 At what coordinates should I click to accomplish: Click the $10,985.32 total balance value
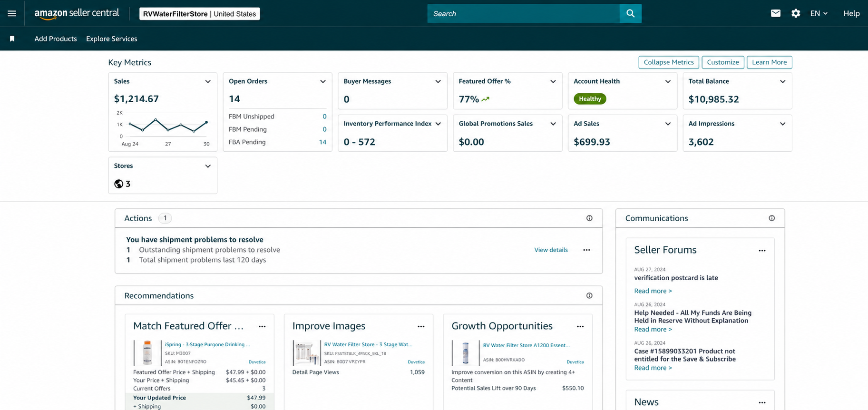(714, 99)
